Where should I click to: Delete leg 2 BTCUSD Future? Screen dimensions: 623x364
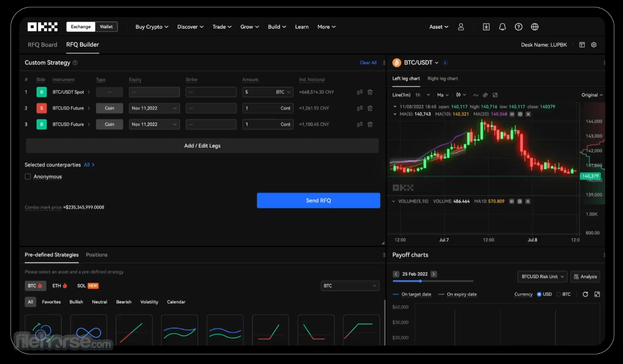370,108
